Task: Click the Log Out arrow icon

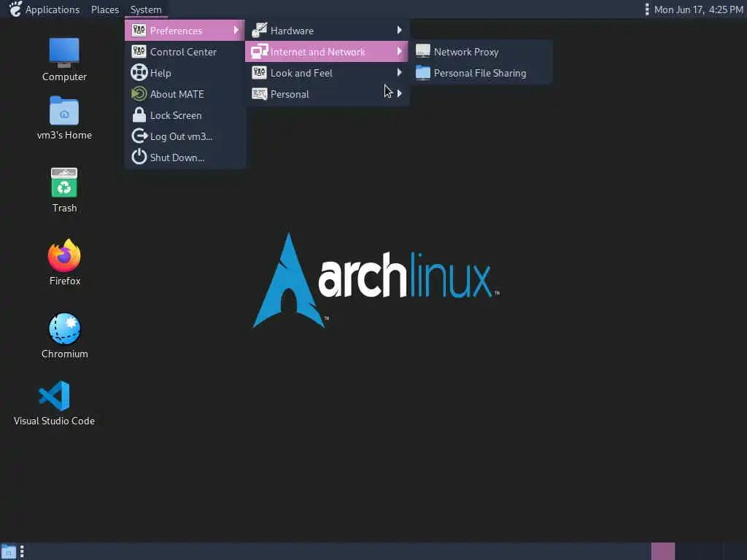Action: click(x=139, y=136)
